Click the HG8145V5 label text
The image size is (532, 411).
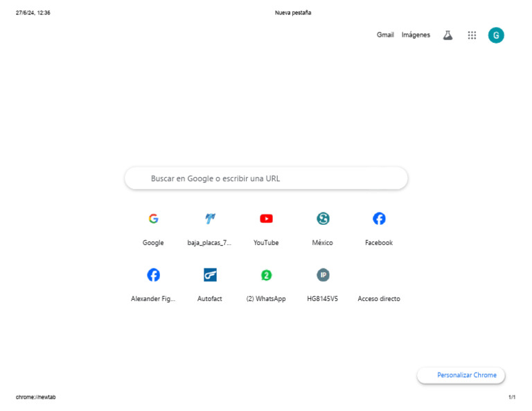point(322,298)
